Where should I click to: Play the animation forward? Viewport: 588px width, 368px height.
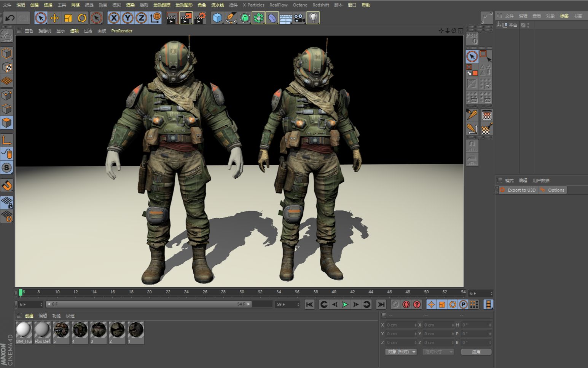tap(345, 304)
